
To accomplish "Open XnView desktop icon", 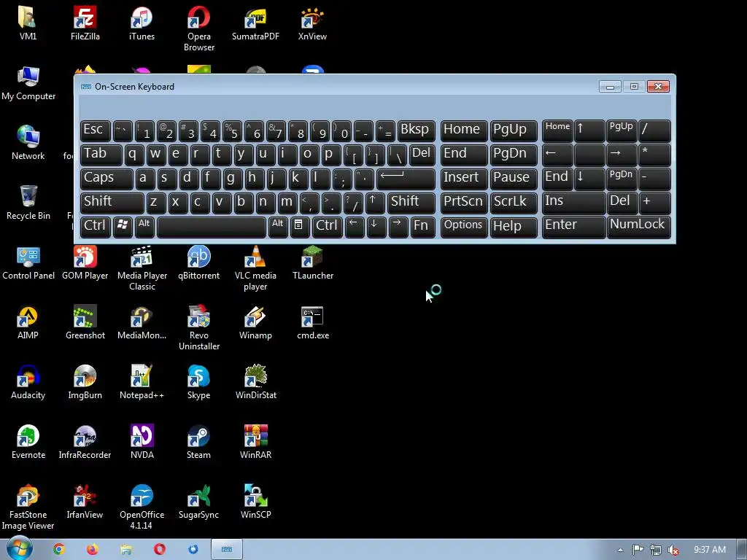I will tap(312, 23).
